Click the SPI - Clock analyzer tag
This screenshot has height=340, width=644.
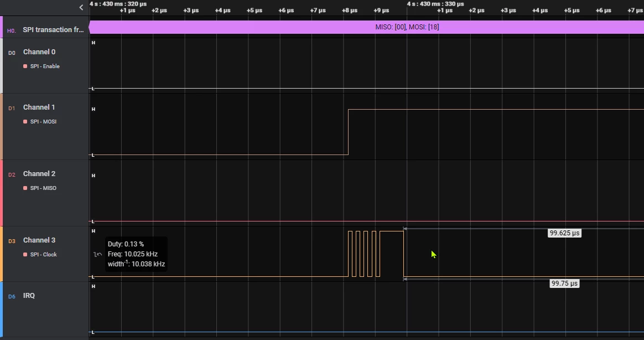click(x=44, y=255)
